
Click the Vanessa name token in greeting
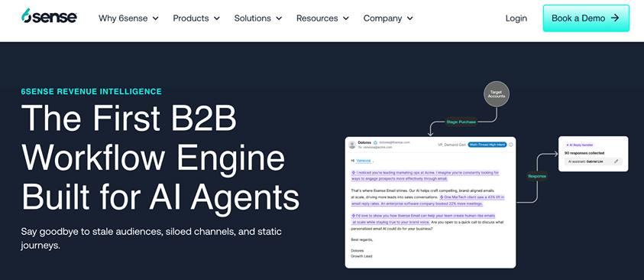click(x=364, y=161)
